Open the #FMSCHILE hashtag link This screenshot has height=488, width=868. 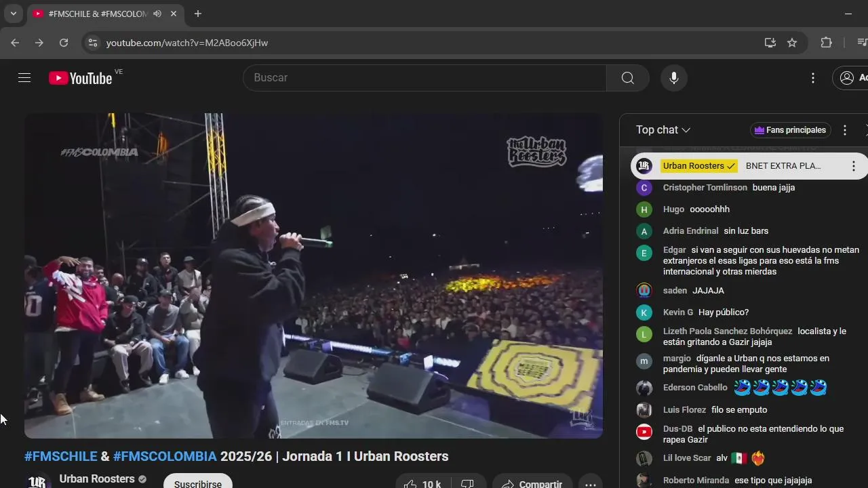click(61, 456)
